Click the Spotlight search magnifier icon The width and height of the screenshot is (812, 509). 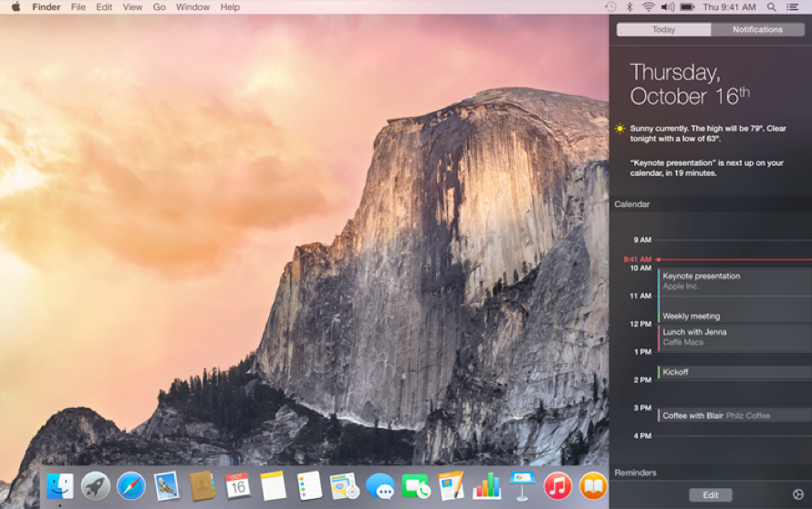772,6
